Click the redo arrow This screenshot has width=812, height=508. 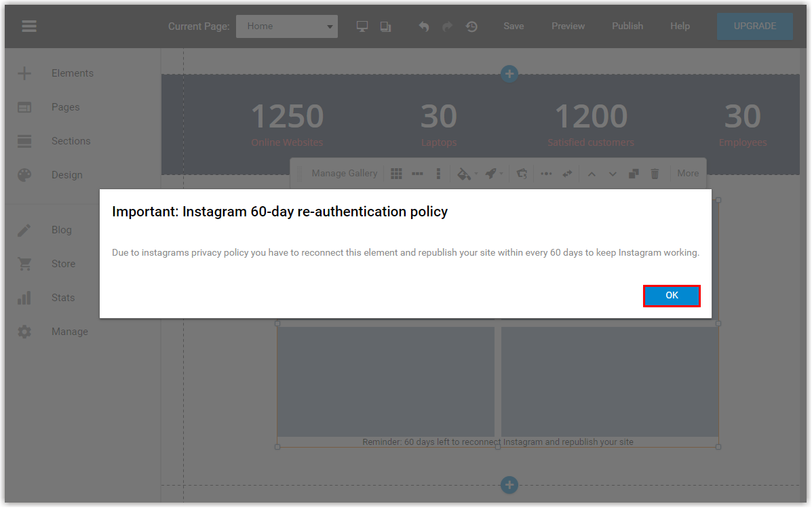(x=448, y=26)
